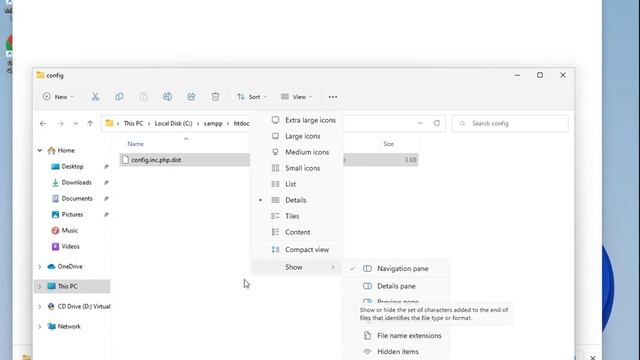Click the Copy icon in toolbar
This screenshot has height=360, width=640.
[x=119, y=97]
